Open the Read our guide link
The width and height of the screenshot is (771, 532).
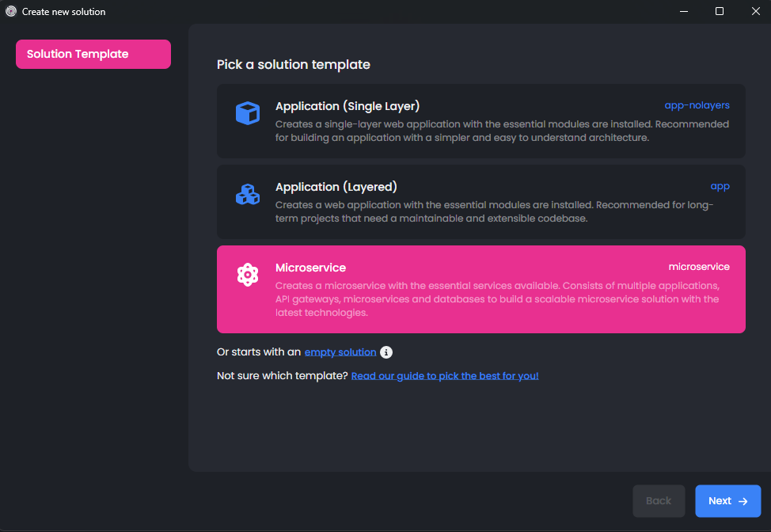tap(445, 376)
